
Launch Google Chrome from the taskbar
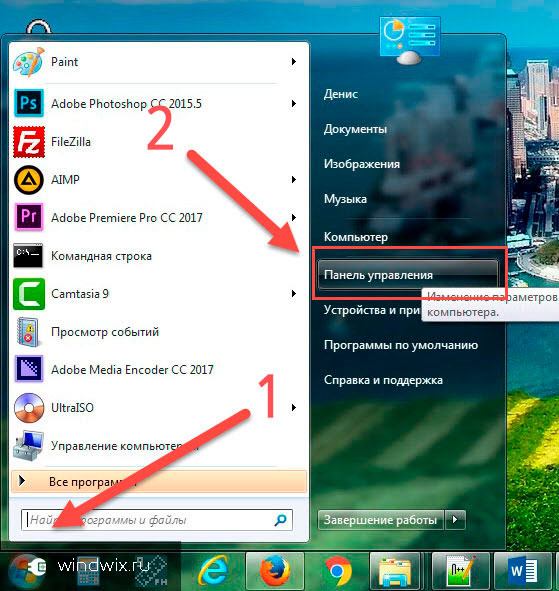pyautogui.click(x=337, y=571)
